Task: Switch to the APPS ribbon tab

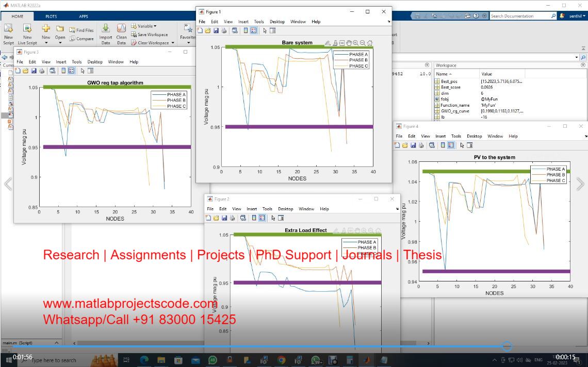Action: (83, 16)
